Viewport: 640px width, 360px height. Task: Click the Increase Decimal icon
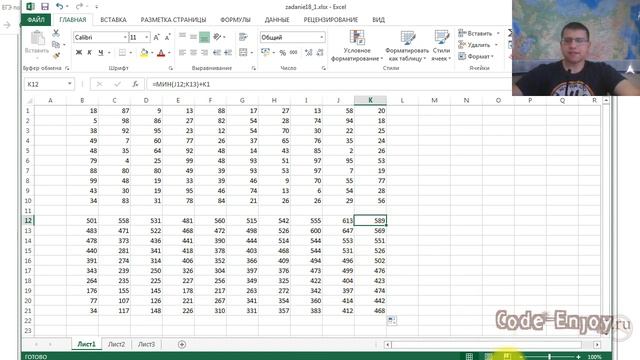[x=309, y=53]
